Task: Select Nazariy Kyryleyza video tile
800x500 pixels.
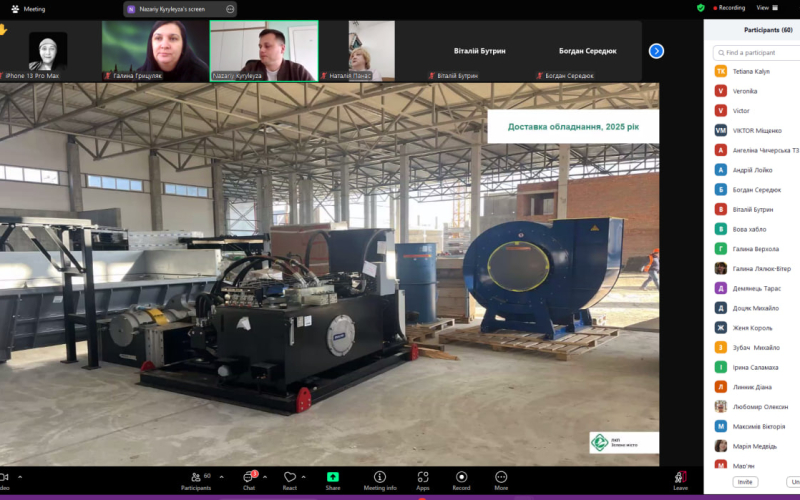Action: click(264, 51)
